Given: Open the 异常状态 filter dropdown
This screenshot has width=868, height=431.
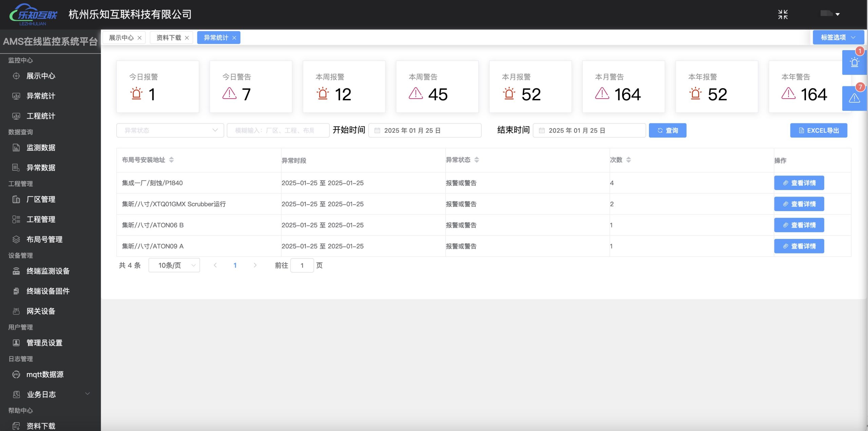Looking at the screenshot, I should click(170, 130).
